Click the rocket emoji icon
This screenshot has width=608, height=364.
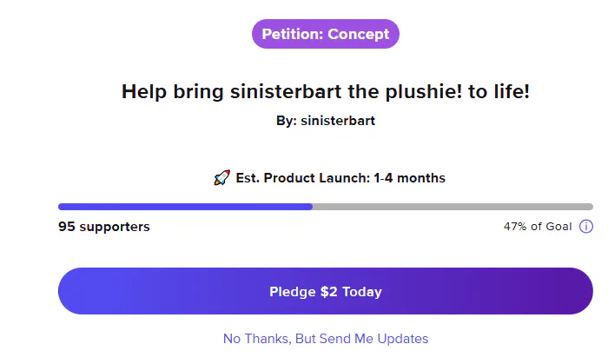(221, 178)
